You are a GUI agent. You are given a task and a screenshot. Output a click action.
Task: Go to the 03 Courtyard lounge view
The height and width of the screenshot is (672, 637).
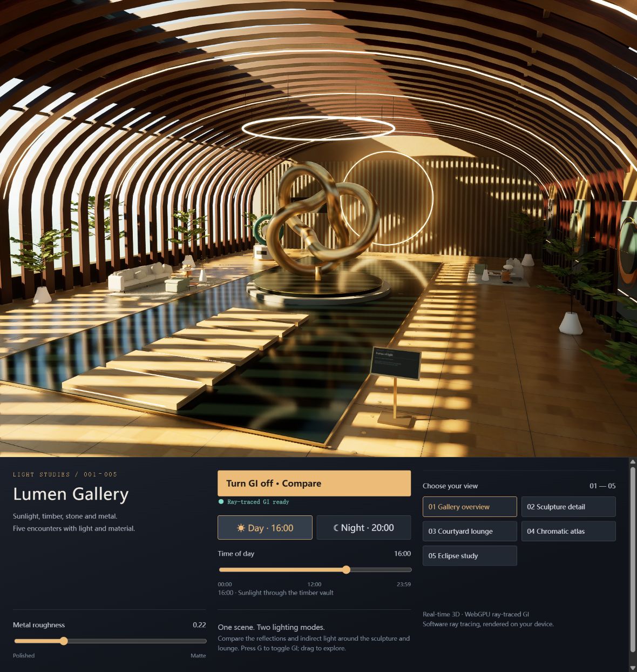470,531
